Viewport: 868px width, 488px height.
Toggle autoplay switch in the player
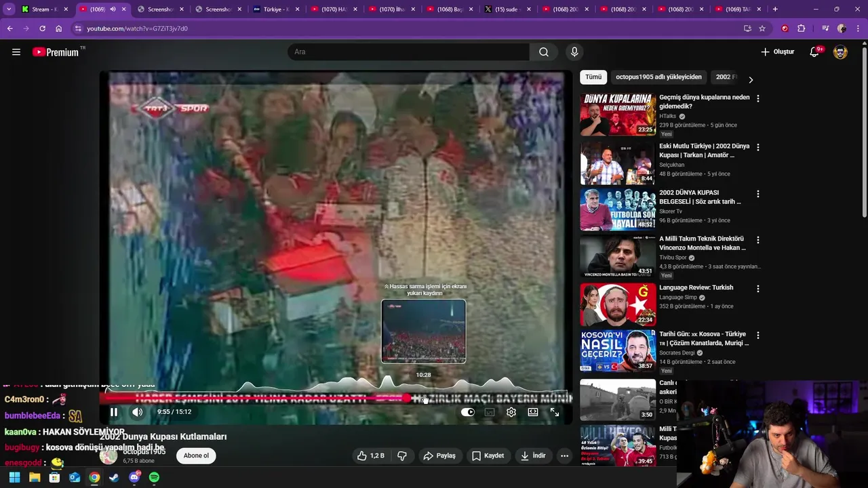[x=468, y=412]
